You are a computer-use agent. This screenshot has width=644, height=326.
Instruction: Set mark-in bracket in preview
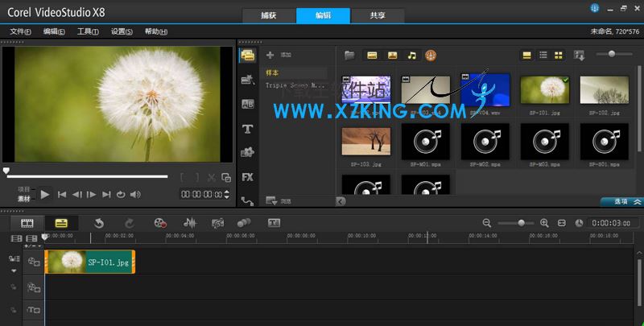183,177
